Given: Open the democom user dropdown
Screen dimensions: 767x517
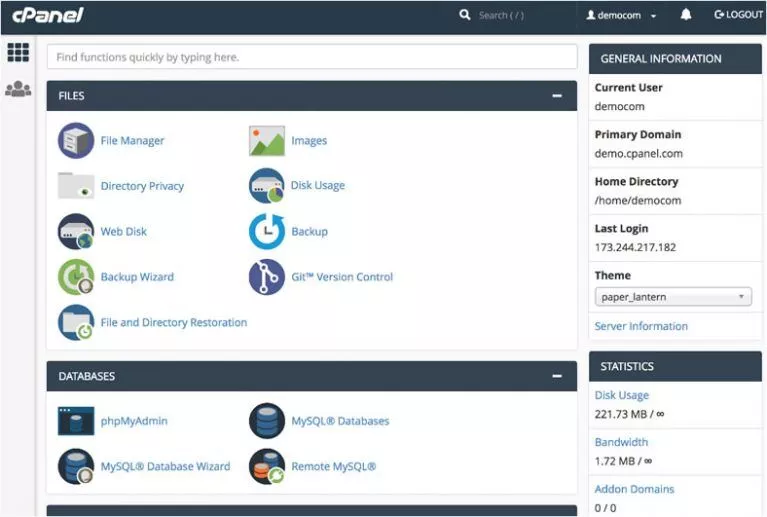Looking at the screenshot, I should pos(621,15).
